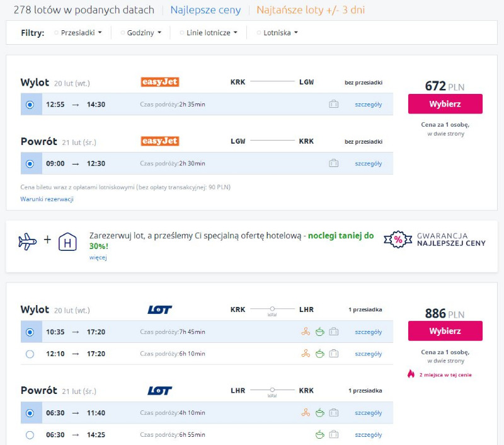Click the best price guarantee percent badge
Image resolution: width=504 pixels, height=445 pixels.
click(x=398, y=240)
